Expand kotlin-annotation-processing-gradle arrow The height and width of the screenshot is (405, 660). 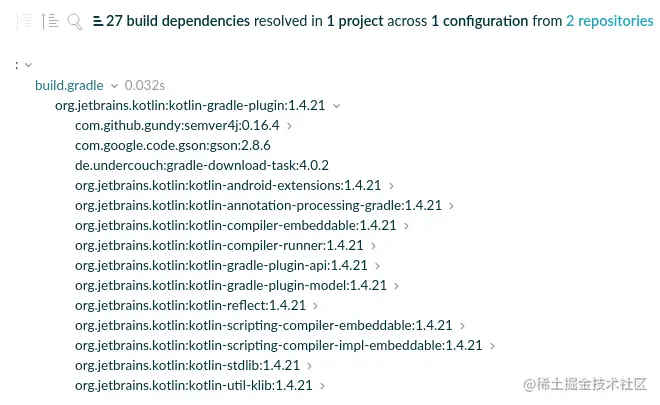click(451, 206)
